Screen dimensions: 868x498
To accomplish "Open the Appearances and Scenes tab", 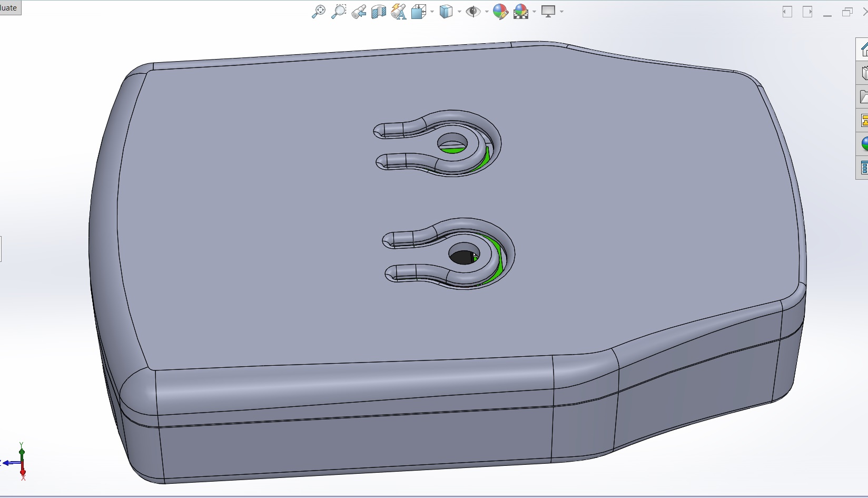I will click(x=863, y=144).
